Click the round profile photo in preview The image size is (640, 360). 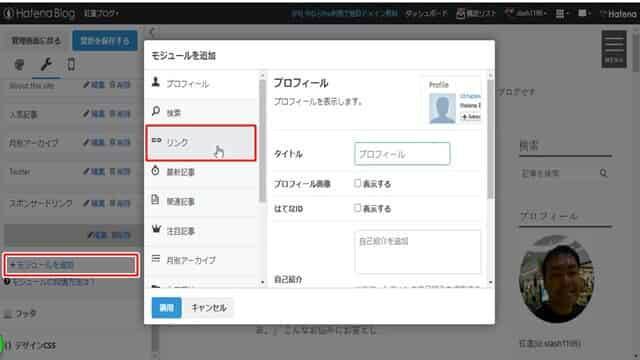(x=556, y=278)
